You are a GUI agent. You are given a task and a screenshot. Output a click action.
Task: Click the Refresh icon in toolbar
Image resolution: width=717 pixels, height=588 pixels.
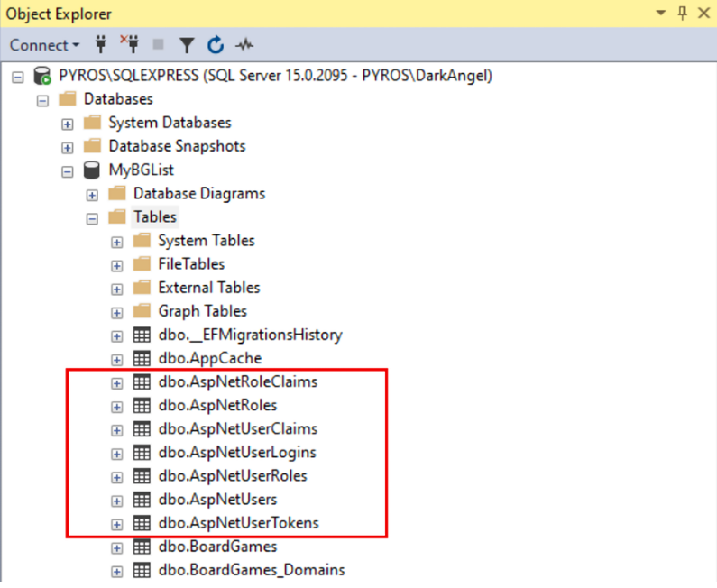click(x=216, y=45)
